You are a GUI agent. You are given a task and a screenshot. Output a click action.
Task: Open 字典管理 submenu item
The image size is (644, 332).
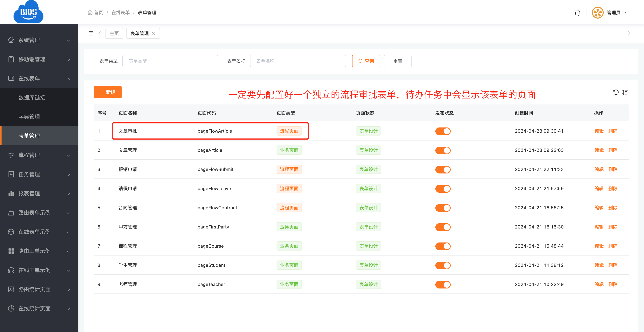click(39, 117)
